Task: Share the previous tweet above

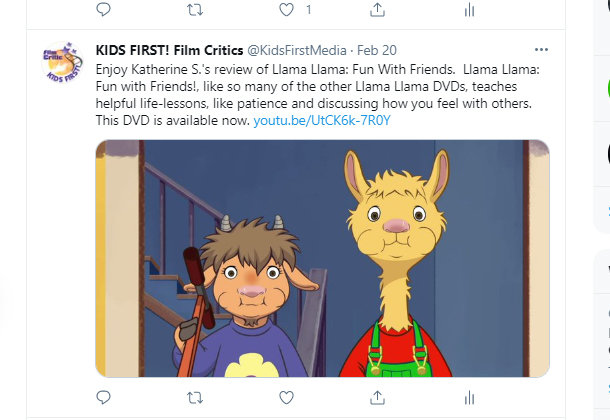Action: 377,9
